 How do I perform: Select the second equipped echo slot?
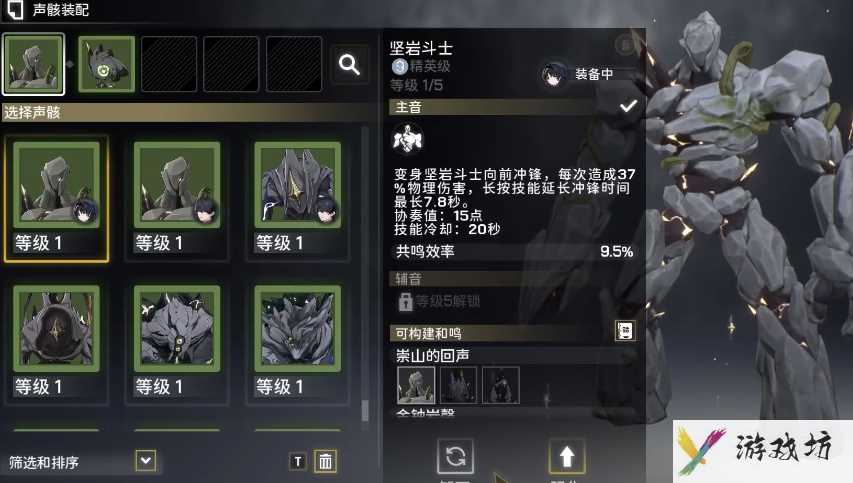click(106, 64)
